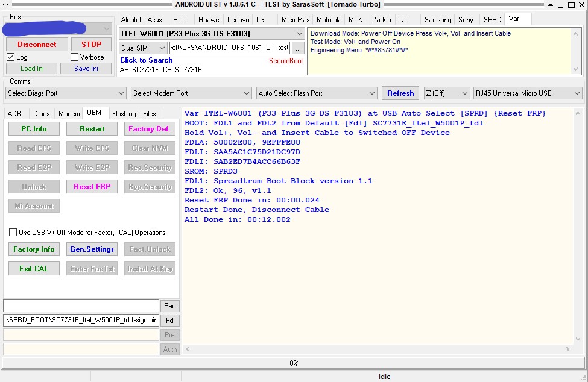Viewport: 588px width, 382px height.
Task: Click the Factory Def. button
Action: (x=149, y=129)
